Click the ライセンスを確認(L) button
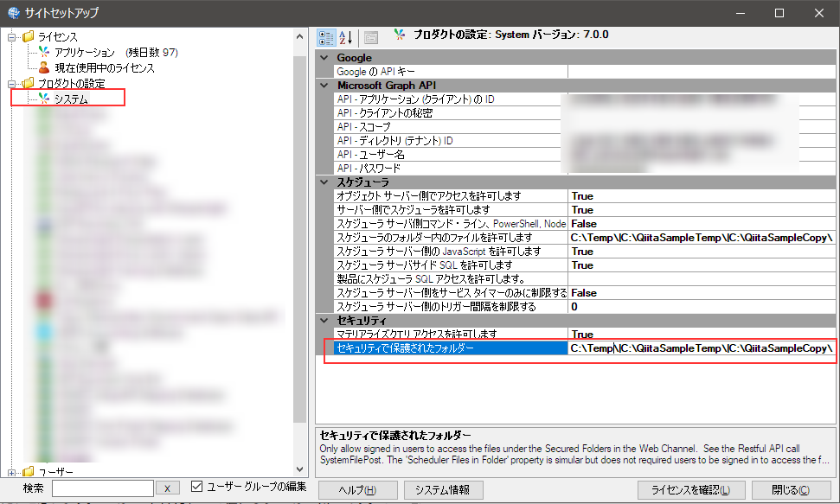The image size is (840, 504). (690, 490)
